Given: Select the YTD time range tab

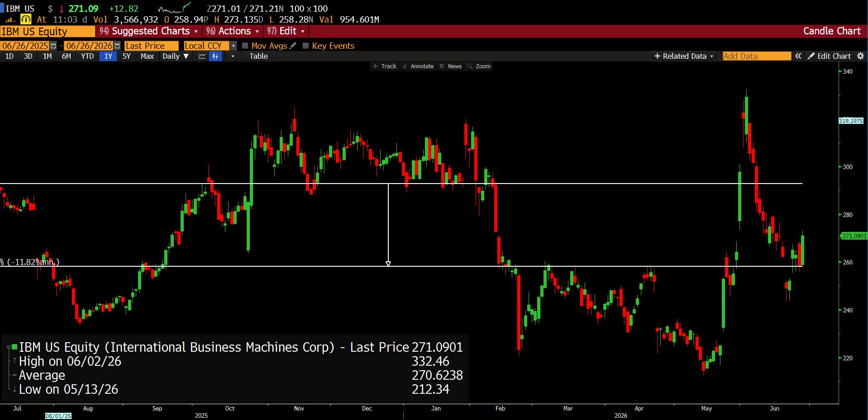Looking at the screenshot, I should (x=87, y=56).
